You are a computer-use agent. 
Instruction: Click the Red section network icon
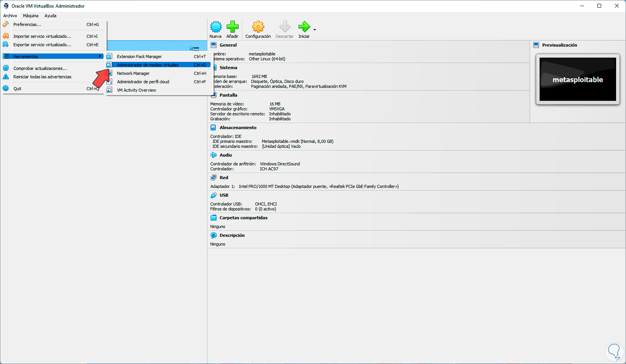pos(213,178)
